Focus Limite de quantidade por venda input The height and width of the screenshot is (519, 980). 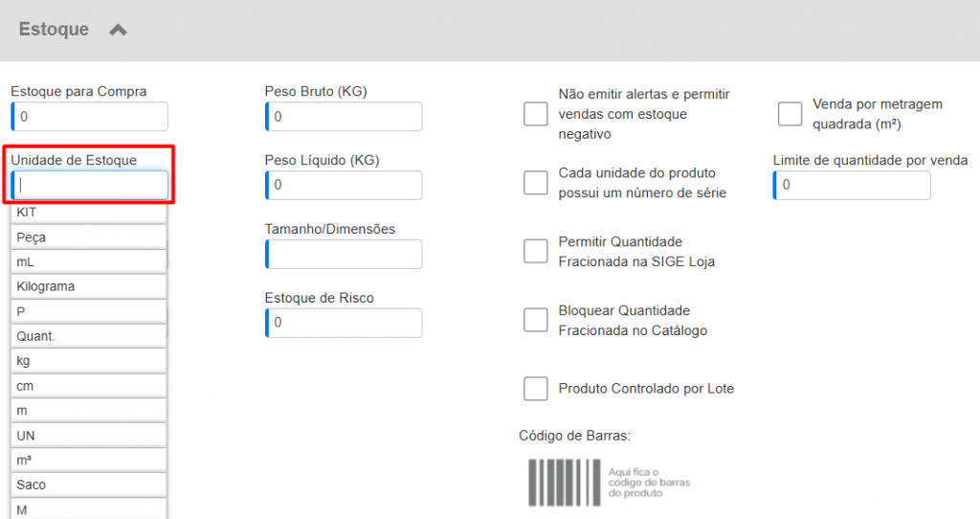click(853, 186)
